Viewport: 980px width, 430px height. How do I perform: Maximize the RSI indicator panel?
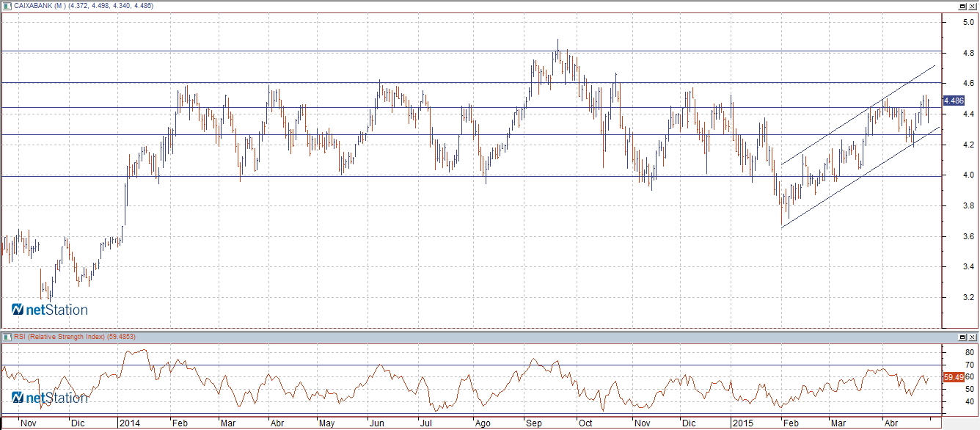click(962, 337)
